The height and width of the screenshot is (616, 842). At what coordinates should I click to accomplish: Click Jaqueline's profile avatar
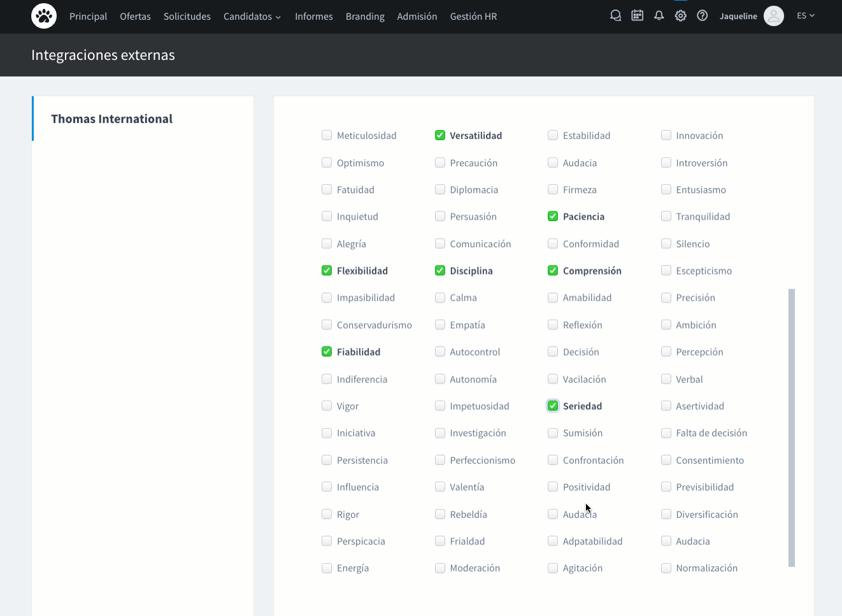pyautogui.click(x=773, y=16)
